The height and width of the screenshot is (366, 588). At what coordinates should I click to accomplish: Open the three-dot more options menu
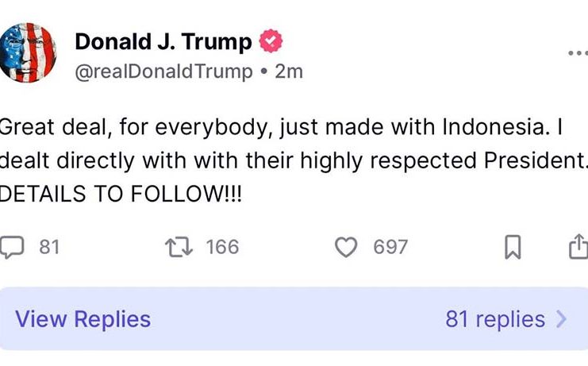coord(577,53)
